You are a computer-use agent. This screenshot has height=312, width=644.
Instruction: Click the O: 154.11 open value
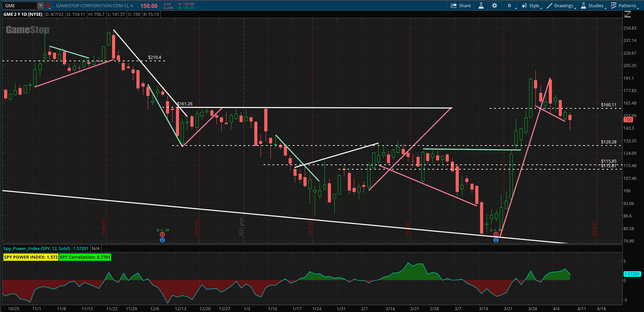[x=76, y=14]
